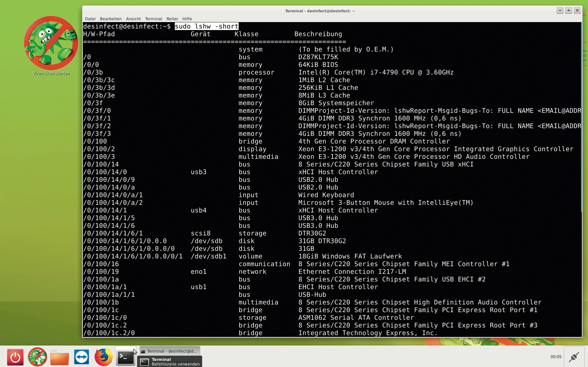The image size is (588, 367).
Task: Open Firefox web browser from the taskbar
Action: point(103,357)
